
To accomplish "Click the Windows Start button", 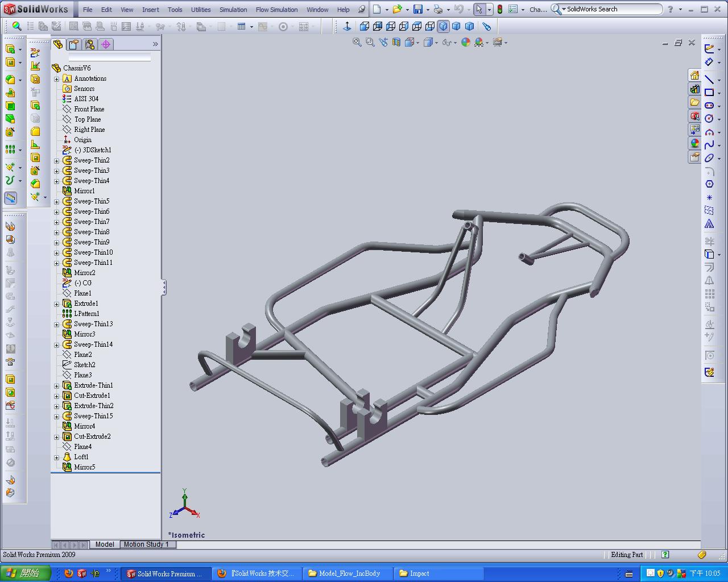I will (x=25, y=573).
